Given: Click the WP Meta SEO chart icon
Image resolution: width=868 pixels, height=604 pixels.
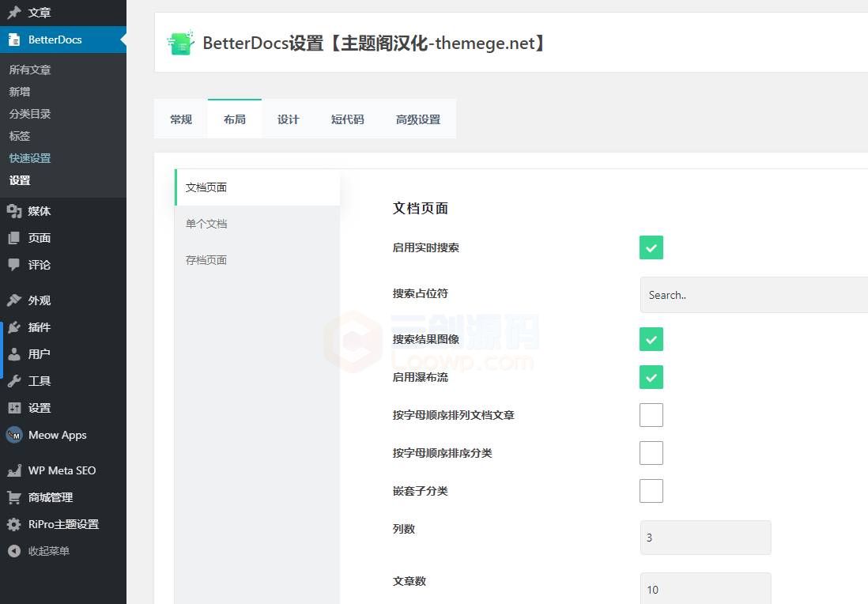Looking at the screenshot, I should [x=14, y=470].
